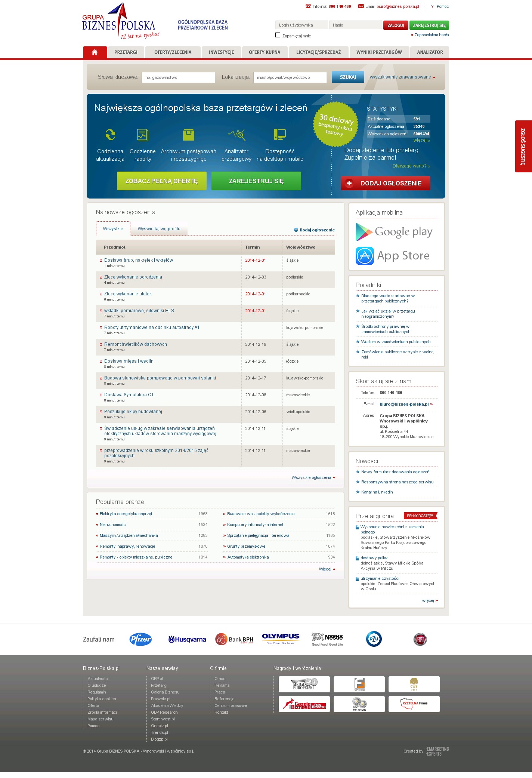Open the ZGŁOŚ SUGESTIĘ side tab
This screenshot has width=532, height=778.
(523, 146)
